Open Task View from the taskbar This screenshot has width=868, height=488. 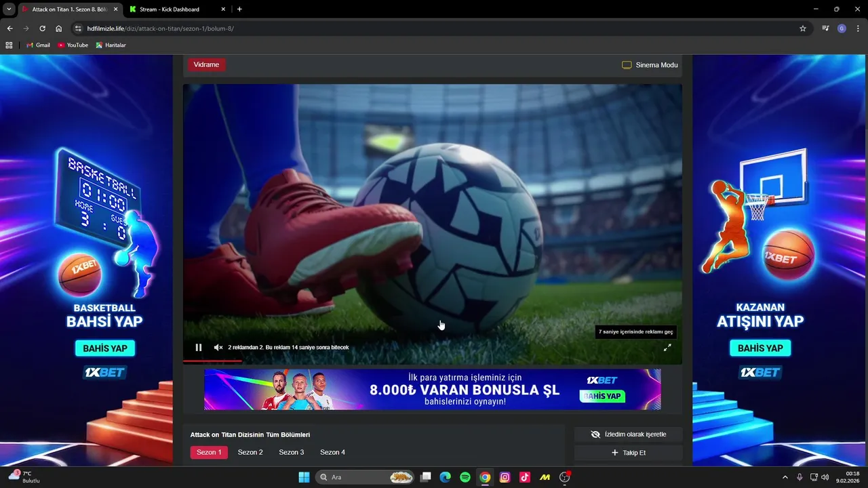click(426, 477)
